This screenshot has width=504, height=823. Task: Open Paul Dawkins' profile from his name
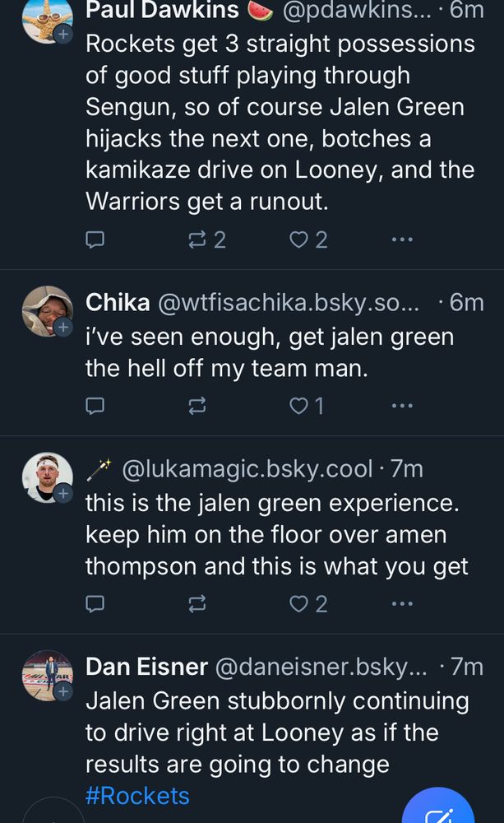[162, 10]
